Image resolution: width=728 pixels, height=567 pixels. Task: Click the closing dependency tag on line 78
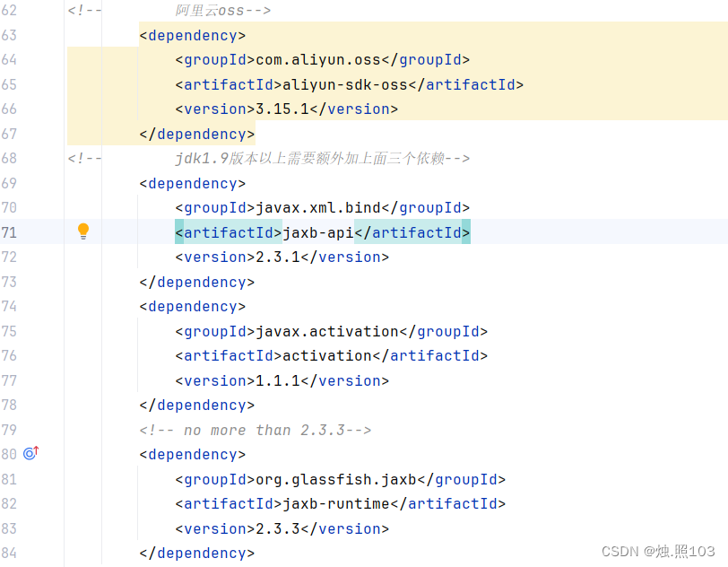pyautogui.click(x=197, y=406)
